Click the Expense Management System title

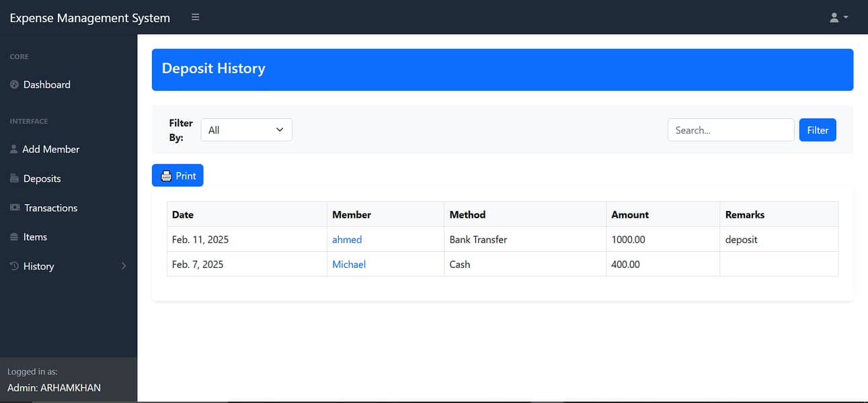pos(90,18)
